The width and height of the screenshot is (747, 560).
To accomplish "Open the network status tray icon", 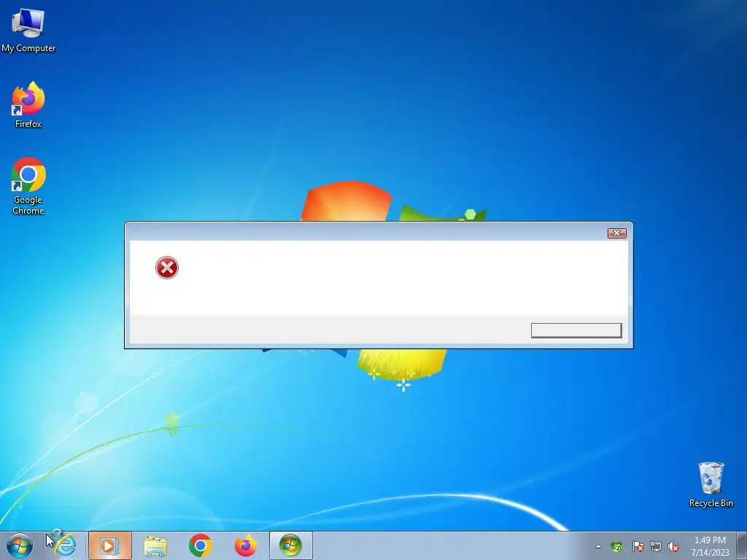I will [x=656, y=547].
